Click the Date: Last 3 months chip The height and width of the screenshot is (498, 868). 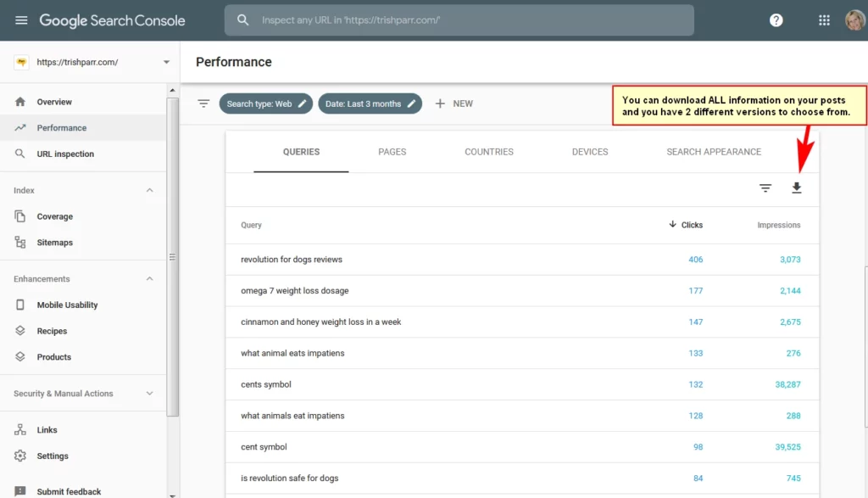(370, 104)
